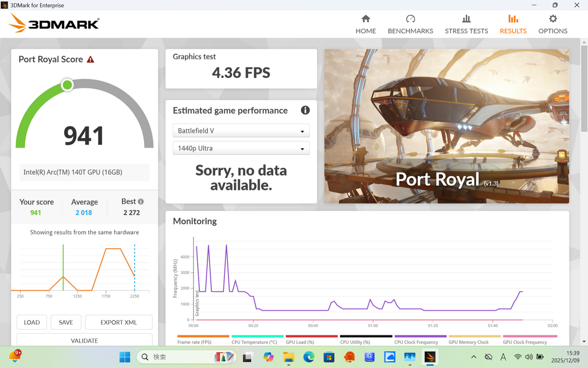Click the info icon next to Best
Image resolution: width=588 pixels, height=368 pixels.
click(x=141, y=202)
